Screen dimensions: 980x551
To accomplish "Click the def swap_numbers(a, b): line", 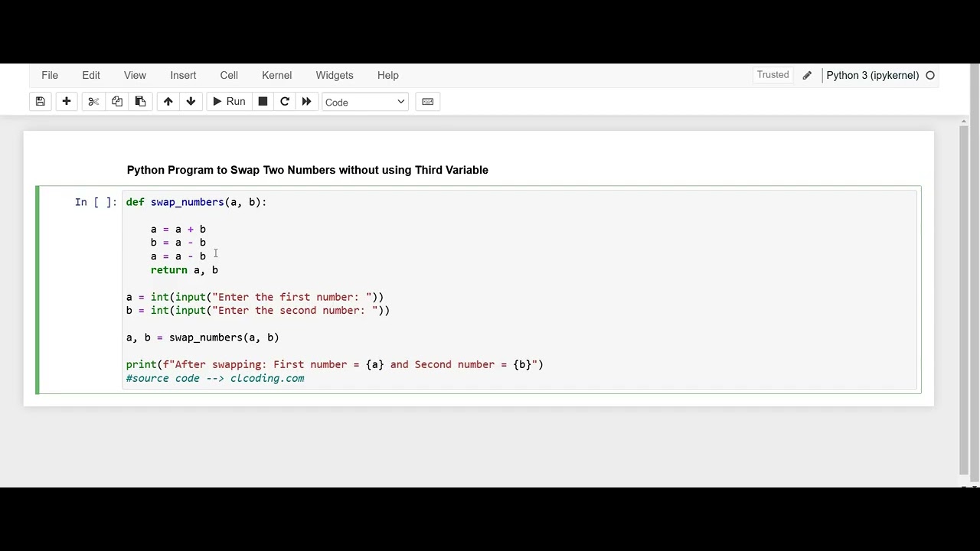I will (x=197, y=202).
